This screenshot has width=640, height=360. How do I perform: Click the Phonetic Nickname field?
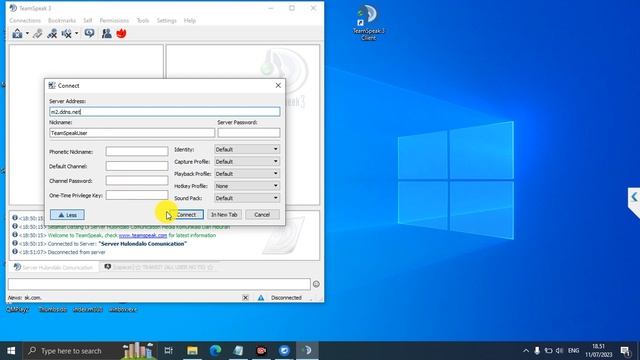137,151
